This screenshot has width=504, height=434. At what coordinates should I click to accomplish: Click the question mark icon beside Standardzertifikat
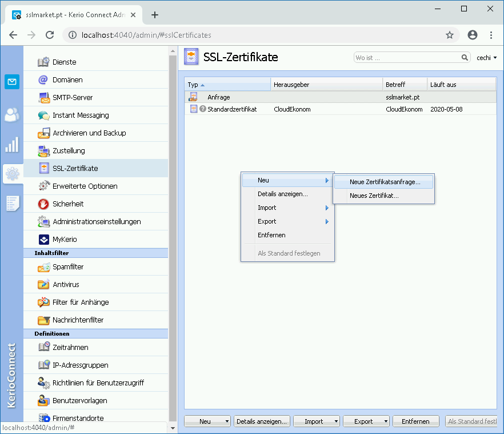pos(202,109)
